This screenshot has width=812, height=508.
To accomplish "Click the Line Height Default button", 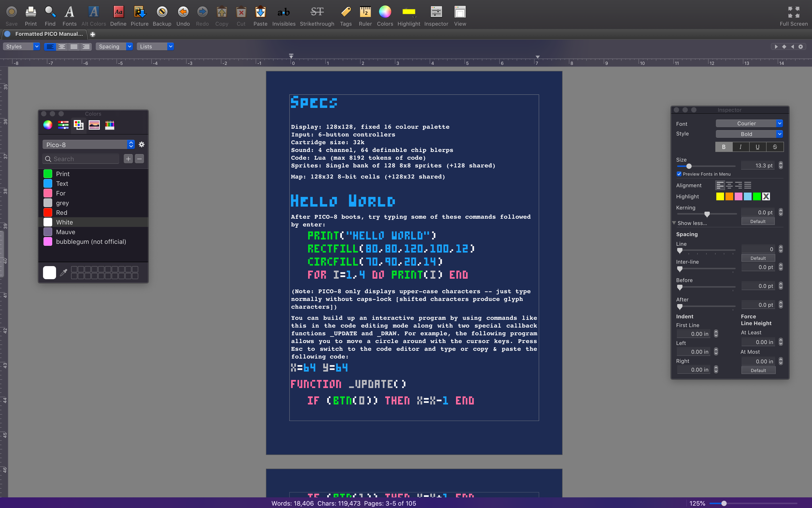I will (758, 370).
